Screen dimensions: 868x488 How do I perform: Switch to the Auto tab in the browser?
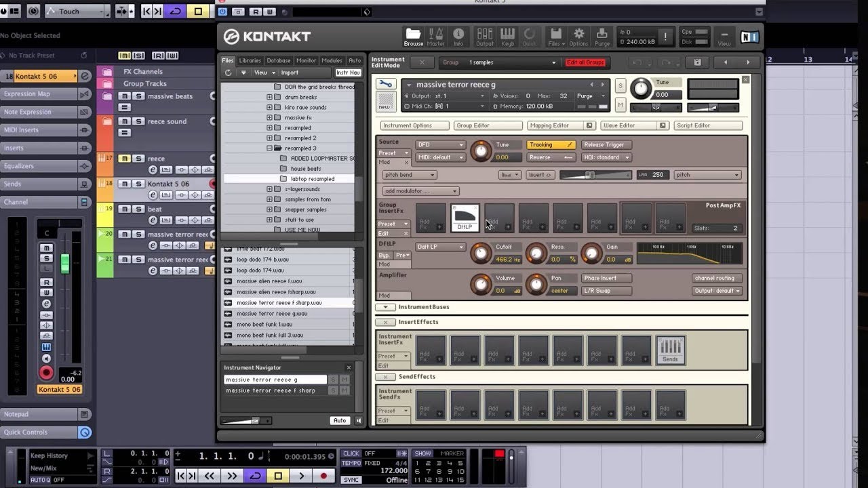pyautogui.click(x=355, y=60)
